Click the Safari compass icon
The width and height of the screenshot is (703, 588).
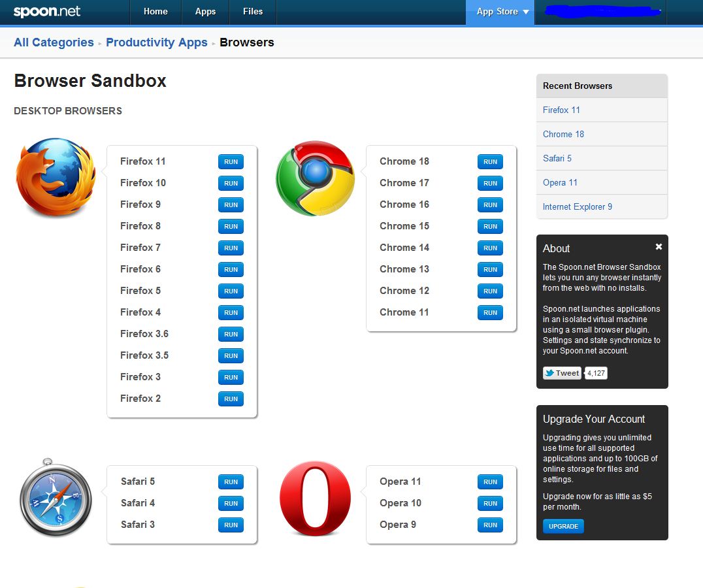click(56, 500)
